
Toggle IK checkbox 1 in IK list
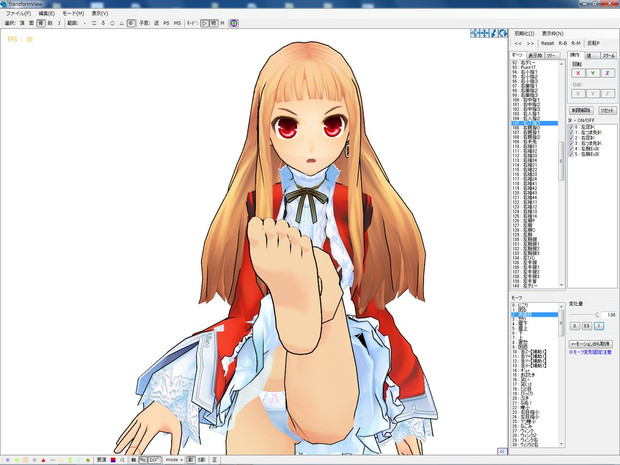(x=571, y=132)
